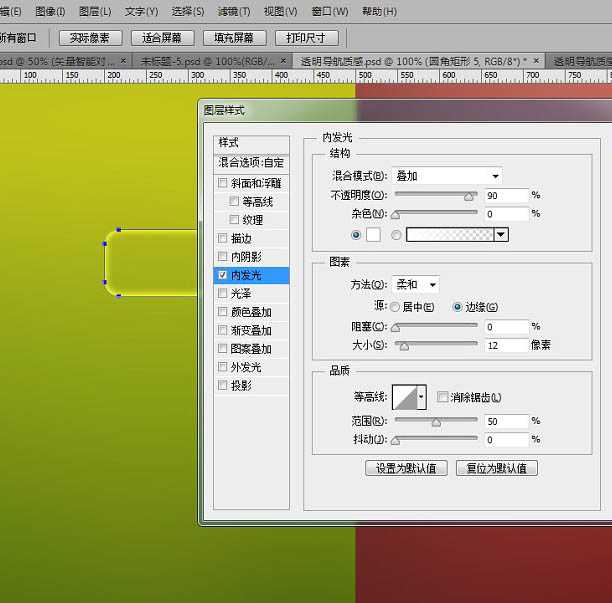Open the 方法 dropdown showing 柔和
Screen dimensions: 612x603
(x=416, y=285)
